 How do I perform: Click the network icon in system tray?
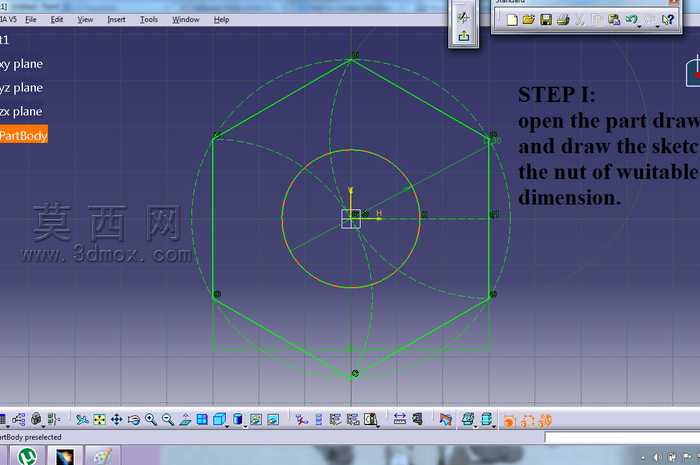click(672, 457)
